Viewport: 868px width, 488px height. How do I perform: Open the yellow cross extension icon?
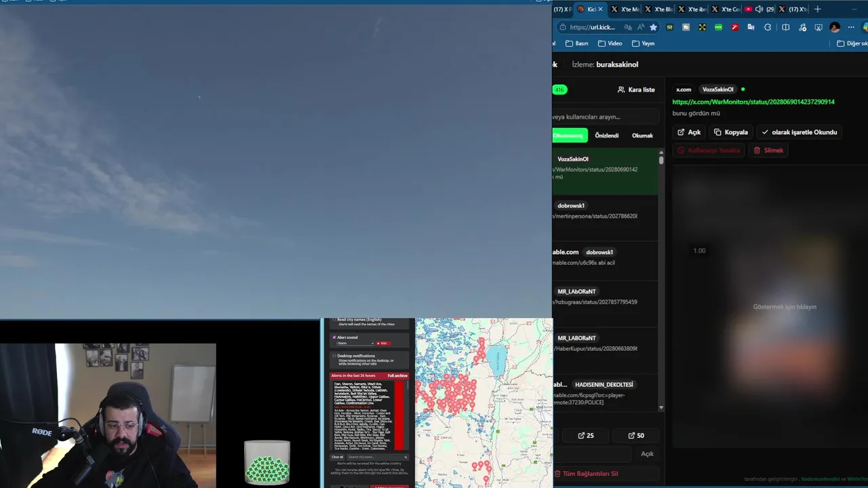702,27
